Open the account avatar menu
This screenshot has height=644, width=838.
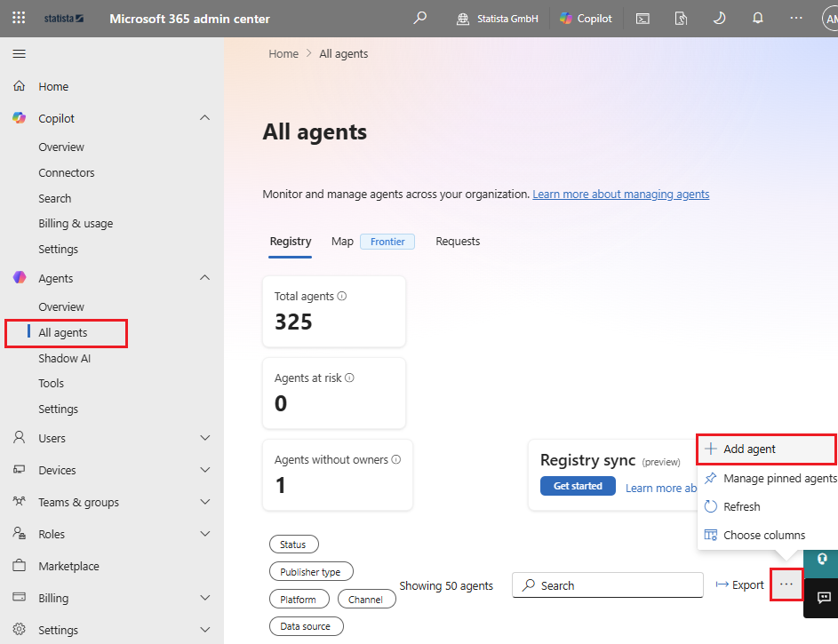click(x=830, y=19)
